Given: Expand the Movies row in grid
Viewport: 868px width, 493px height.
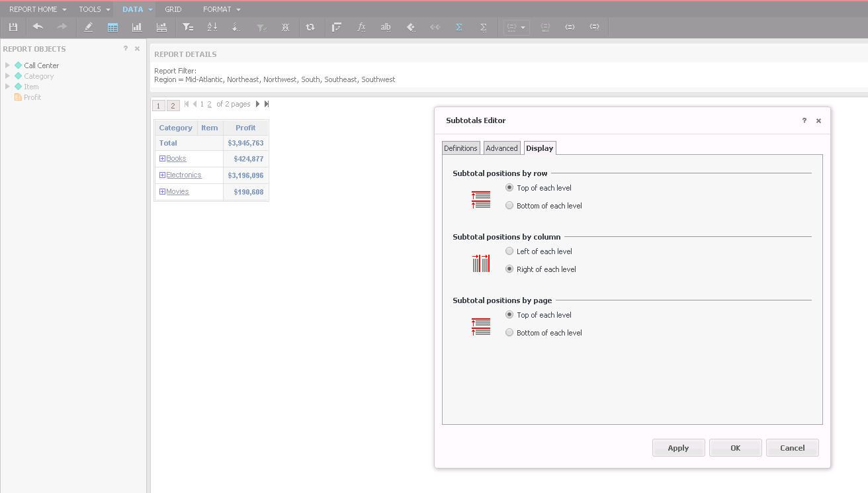Looking at the screenshot, I should tap(162, 192).
